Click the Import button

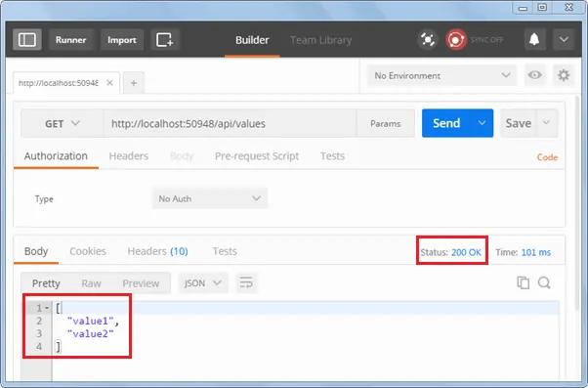click(122, 40)
